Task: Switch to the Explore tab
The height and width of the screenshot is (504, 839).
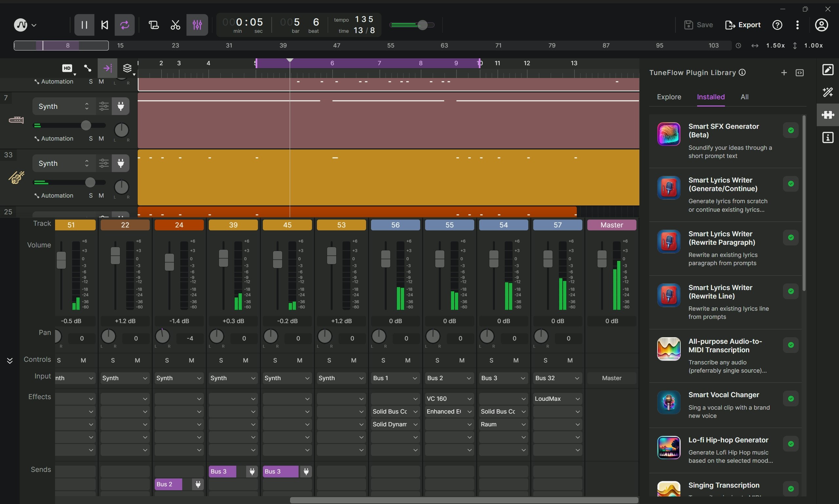Action: (x=669, y=97)
